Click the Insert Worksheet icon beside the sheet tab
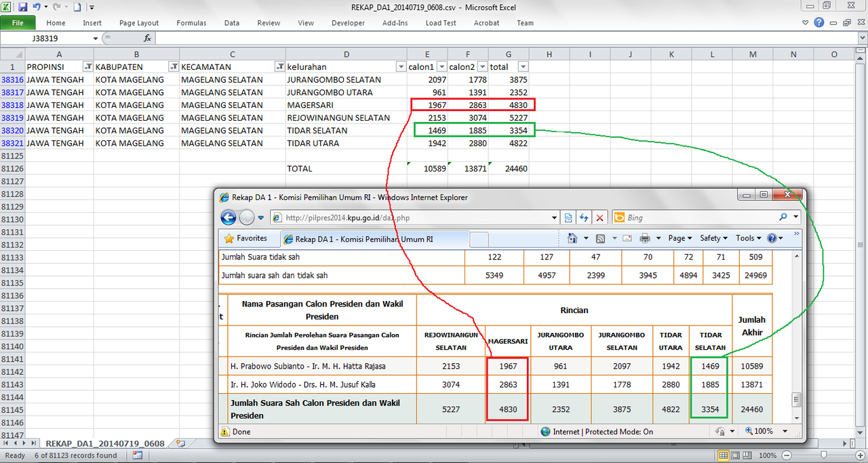868x463 pixels. 180,443
